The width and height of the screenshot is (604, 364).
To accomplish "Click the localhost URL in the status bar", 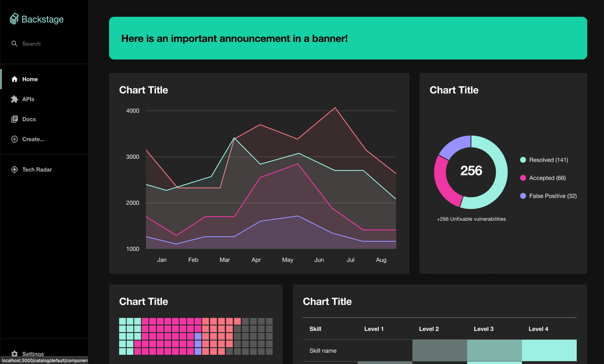I will [44, 361].
